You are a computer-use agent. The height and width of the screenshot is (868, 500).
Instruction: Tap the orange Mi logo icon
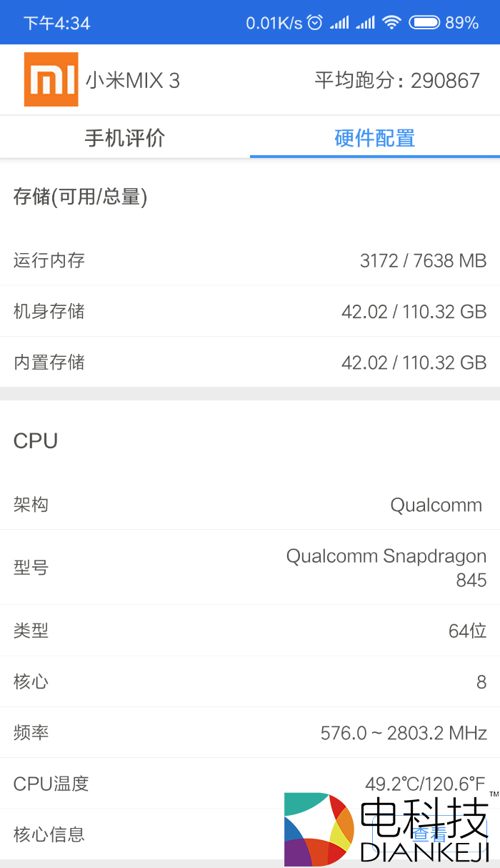(51, 79)
